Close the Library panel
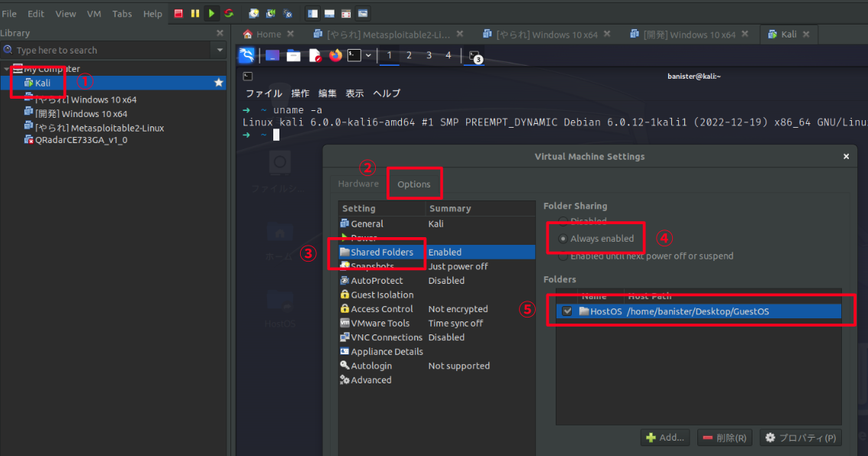The image size is (868, 456). pyautogui.click(x=220, y=33)
